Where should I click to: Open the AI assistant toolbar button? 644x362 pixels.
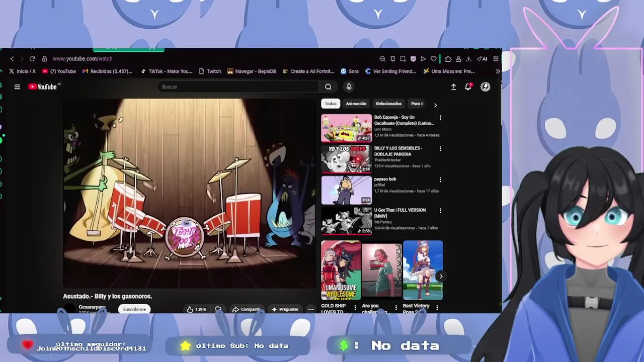[x=482, y=59]
